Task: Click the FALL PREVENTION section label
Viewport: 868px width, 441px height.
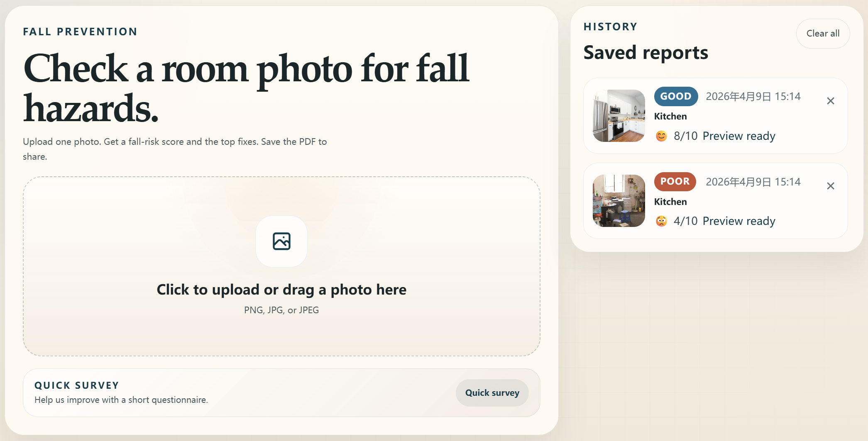Action: click(80, 31)
